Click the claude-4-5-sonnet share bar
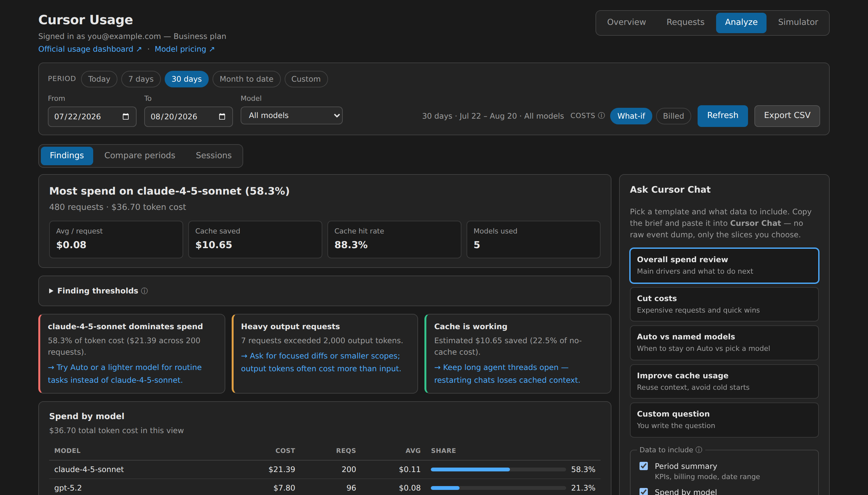The image size is (868, 495). tap(498, 469)
